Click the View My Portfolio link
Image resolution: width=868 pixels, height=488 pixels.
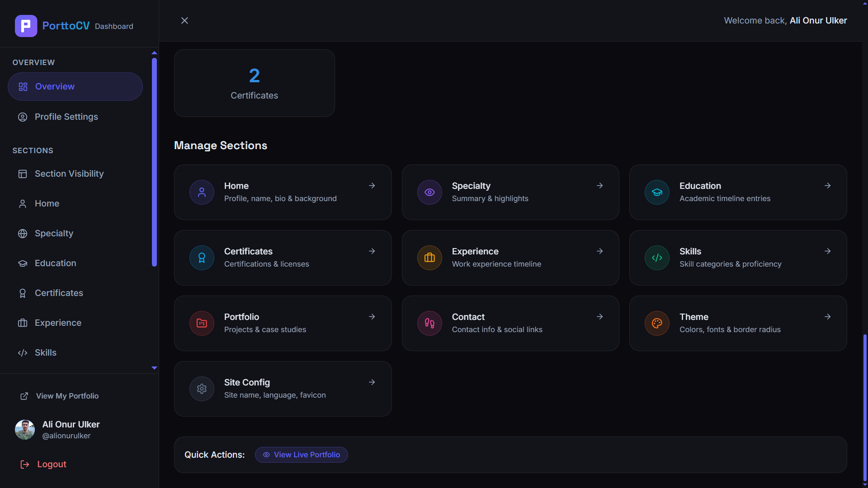click(67, 396)
